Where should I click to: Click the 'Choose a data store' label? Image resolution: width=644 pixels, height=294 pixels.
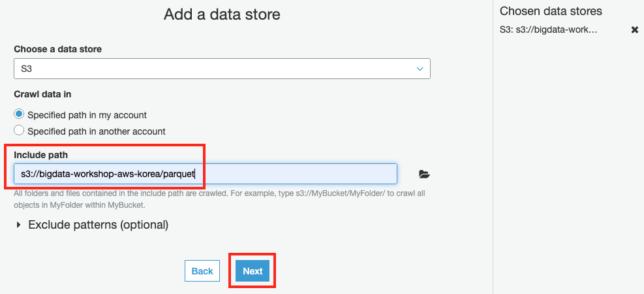[x=57, y=49]
